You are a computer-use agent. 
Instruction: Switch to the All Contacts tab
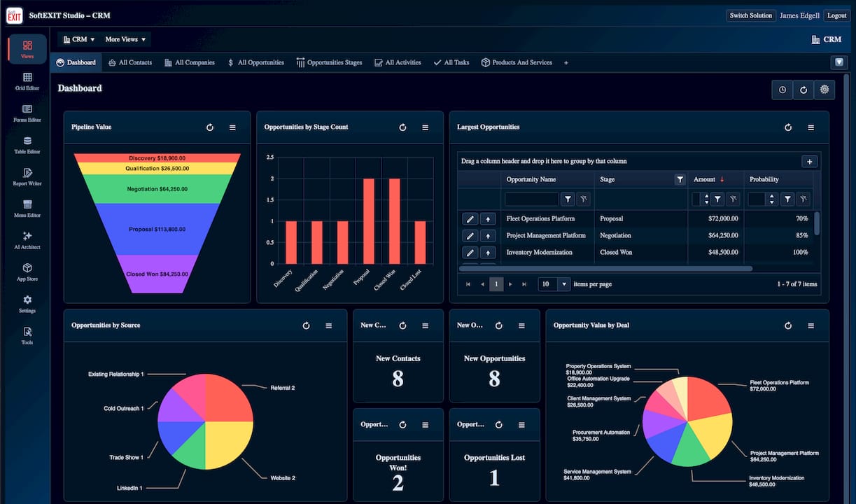[130, 62]
